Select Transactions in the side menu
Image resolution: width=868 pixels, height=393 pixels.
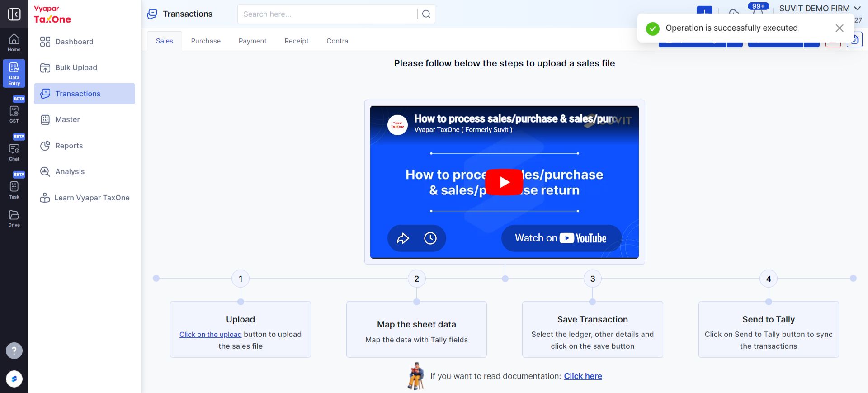coord(85,94)
